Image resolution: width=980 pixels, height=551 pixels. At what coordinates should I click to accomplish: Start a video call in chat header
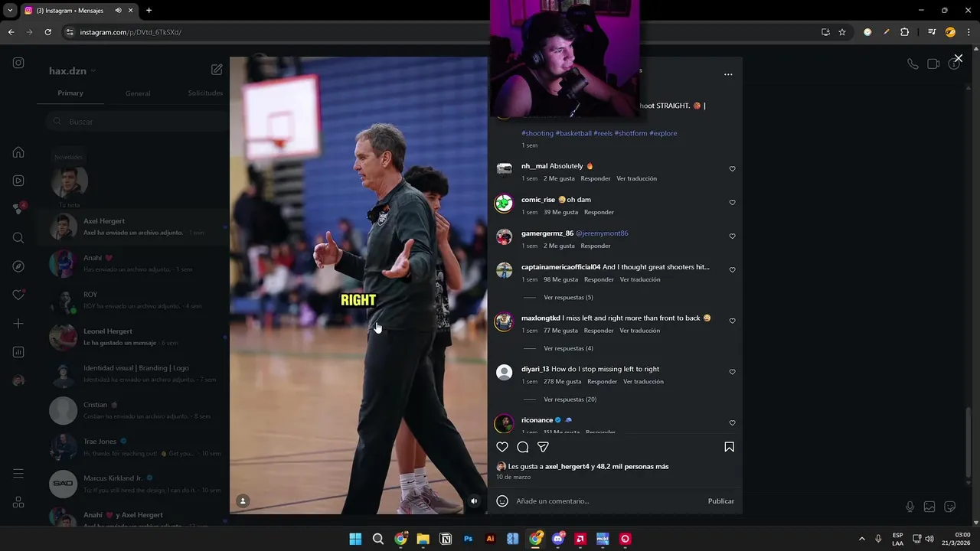pos(933,64)
